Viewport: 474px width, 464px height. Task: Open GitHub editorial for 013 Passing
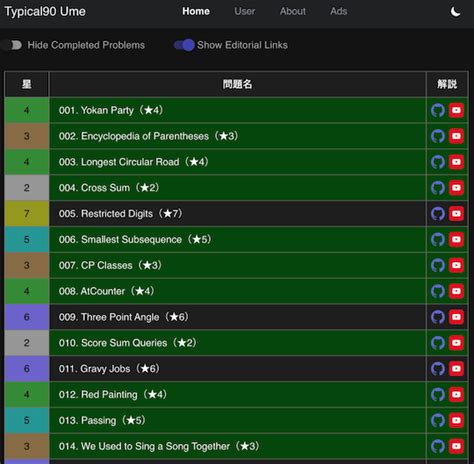click(x=438, y=420)
